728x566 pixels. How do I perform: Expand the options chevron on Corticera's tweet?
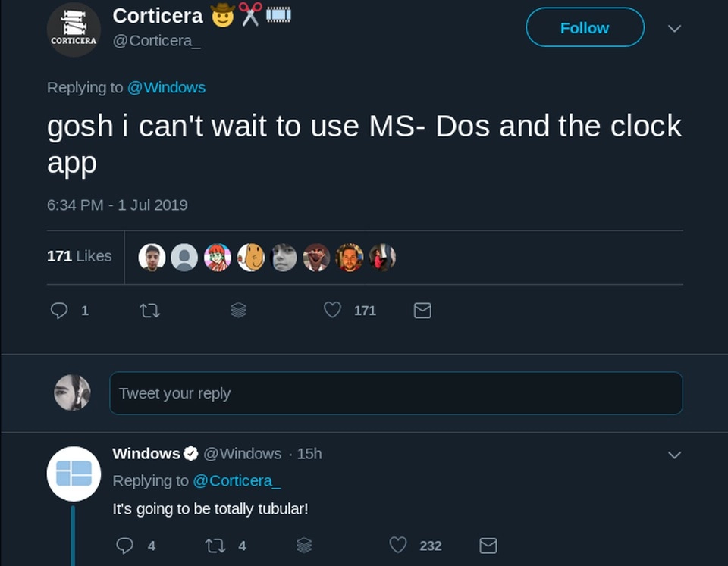click(x=674, y=27)
